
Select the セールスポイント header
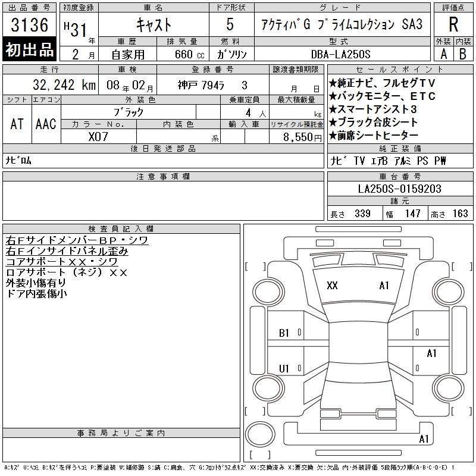(400, 70)
